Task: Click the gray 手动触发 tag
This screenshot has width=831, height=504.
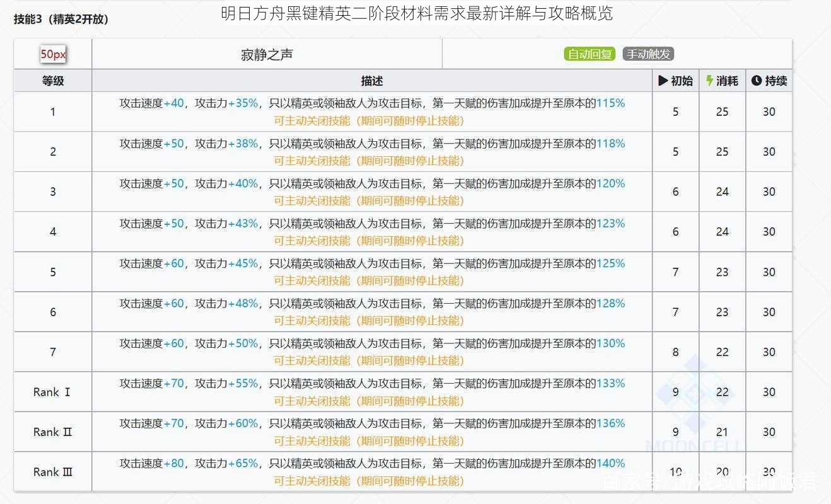Action: pyautogui.click(x=648, y=54)
